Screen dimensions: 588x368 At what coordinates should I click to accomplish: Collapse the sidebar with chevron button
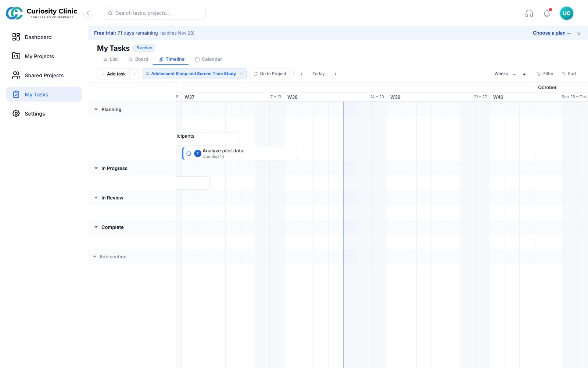pos(88,13)
